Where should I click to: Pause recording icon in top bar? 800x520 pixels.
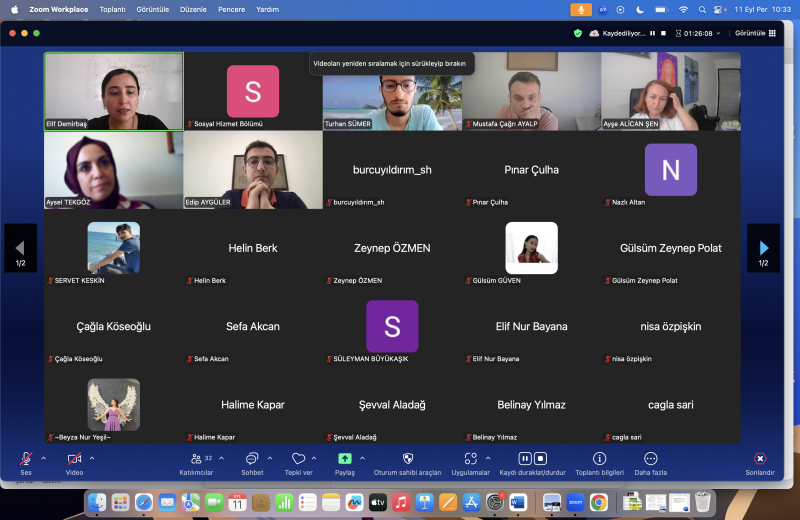(x=652, y=33)
